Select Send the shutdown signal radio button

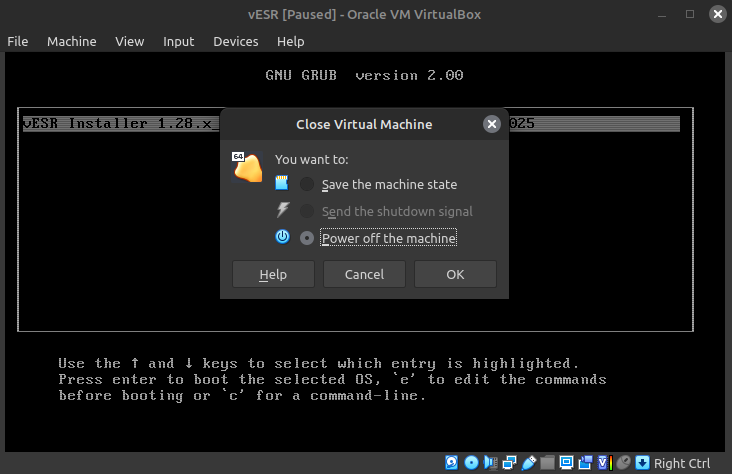click(307, 211)
